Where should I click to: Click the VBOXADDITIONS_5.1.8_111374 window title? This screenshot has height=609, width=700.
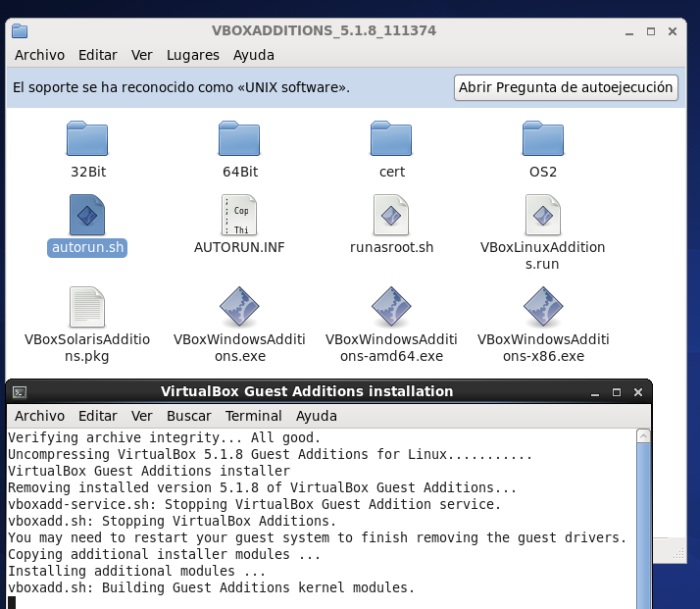(324, 30)
